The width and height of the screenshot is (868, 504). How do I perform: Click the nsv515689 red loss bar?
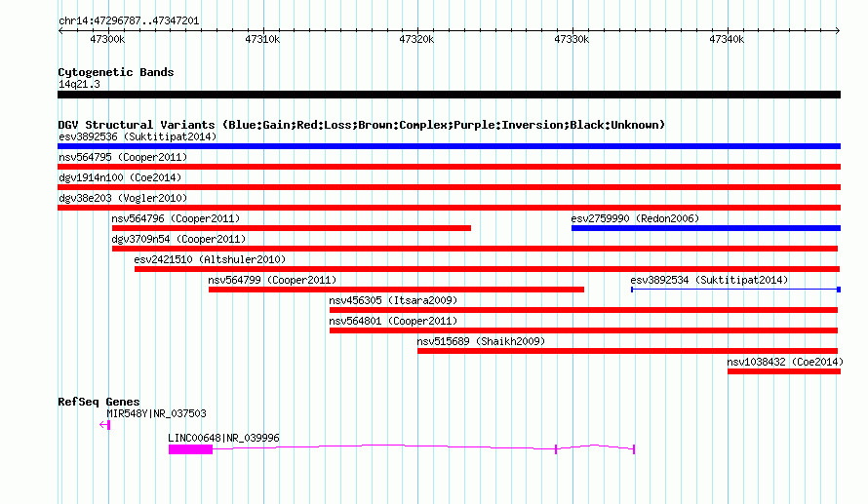point(628,351)
